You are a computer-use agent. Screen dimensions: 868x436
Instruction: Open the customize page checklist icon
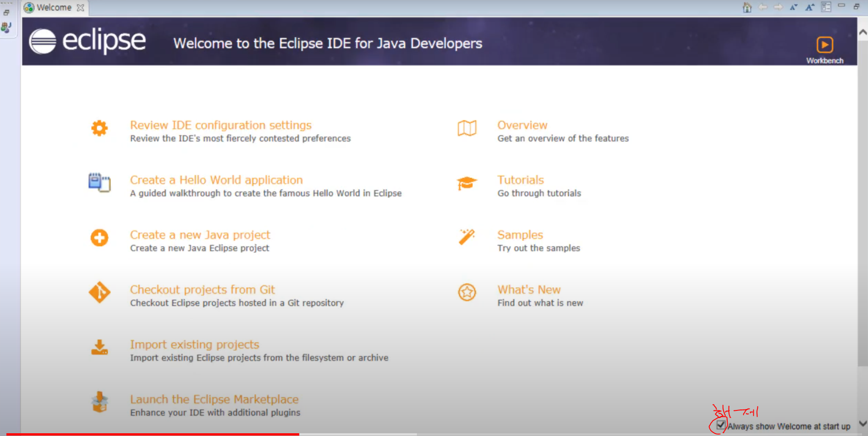pos(826,7)
